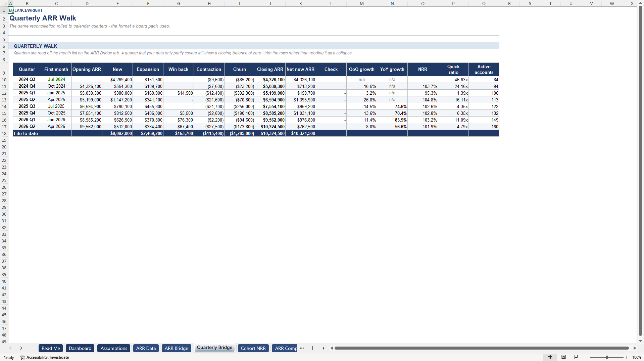Viewport: 644px width, 361px height.
Task: Select QoQ growth 26.8% cell
Action: (x=362, y=100)
